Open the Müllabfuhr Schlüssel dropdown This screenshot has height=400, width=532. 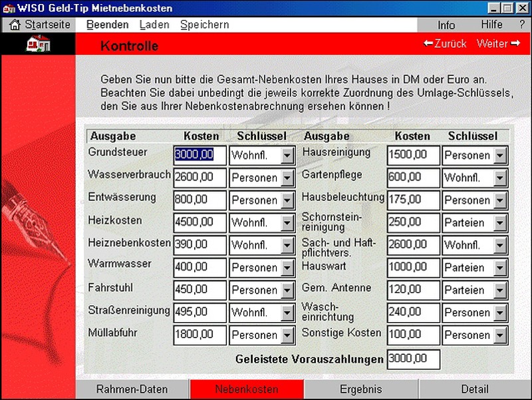tap(287, 335)
